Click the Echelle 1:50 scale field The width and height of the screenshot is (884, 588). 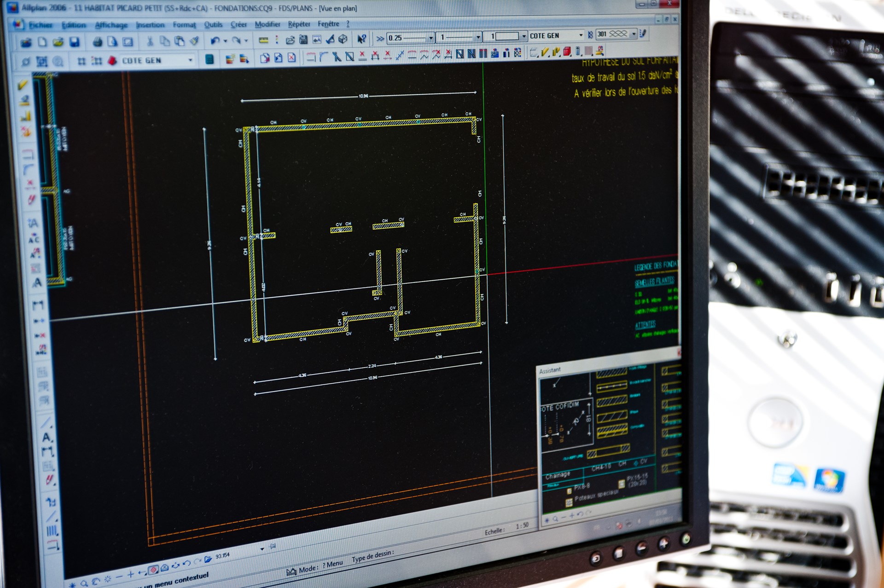pyautogui.click(x=522, y=526)
